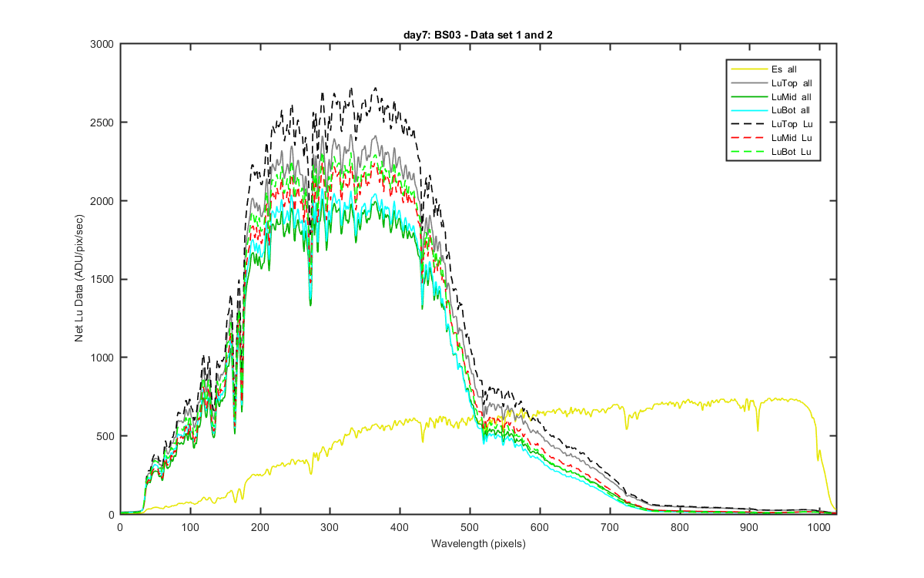The height and width of the screenshot is (578, 924).
Task: Click the y-axis tick label 1500
Action: [x=102, y=280]
